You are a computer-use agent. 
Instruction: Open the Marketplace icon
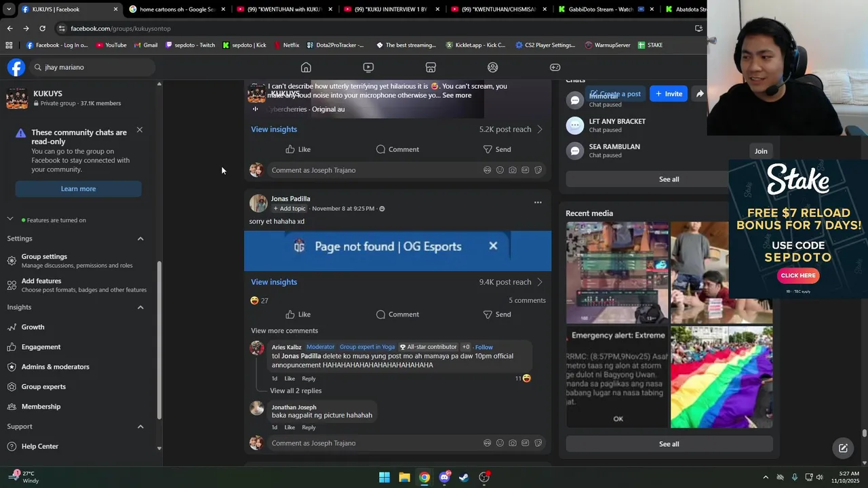(431, 67)
